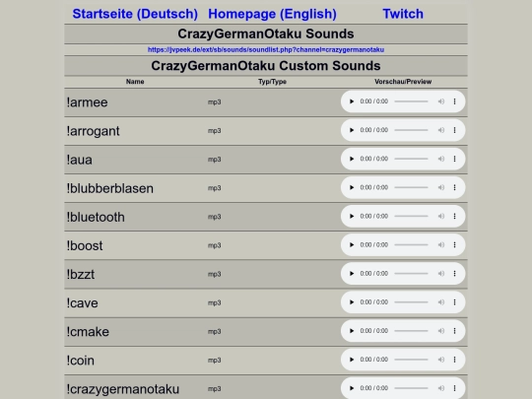Image resolution: width=532 pixels, height=399 pixels.
Task: Mute the !bluetooth audio player
Action: (441, 216)
